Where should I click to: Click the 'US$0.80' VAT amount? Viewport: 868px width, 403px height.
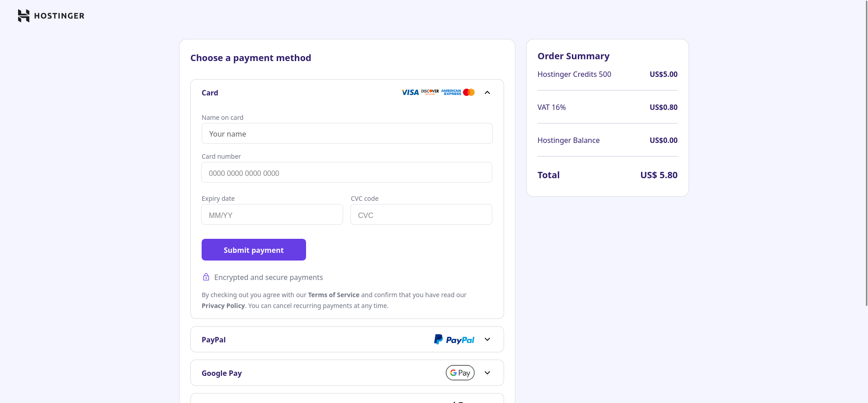pyautogui.click(x=664, y=107)
